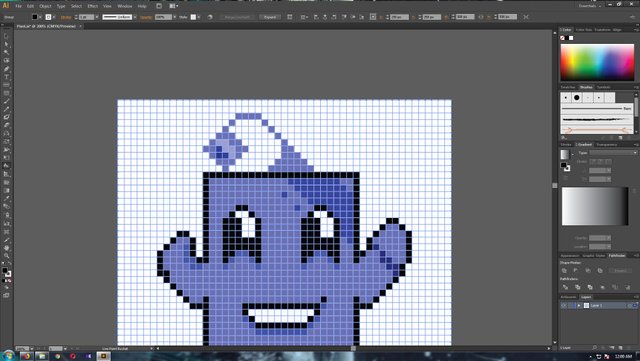The image size is (640, 361).
Task: Click the Intersect shape mode icon
Action: [588, 270]
